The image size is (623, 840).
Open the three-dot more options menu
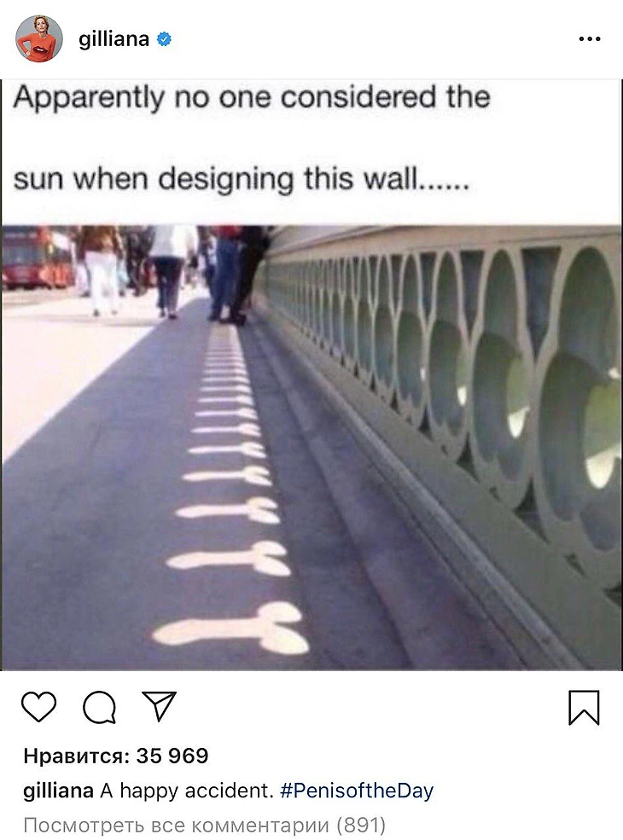590,39
